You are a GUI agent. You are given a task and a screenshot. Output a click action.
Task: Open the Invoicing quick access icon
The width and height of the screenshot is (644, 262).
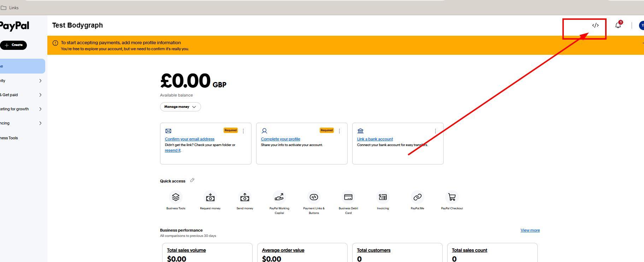(383, 197)
